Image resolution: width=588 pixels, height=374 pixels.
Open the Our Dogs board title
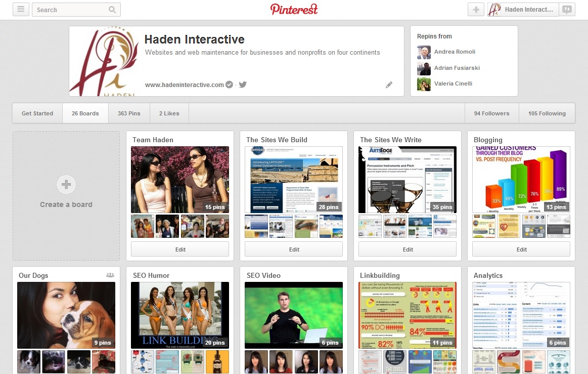pyautogui.click(x=33, y=276)
